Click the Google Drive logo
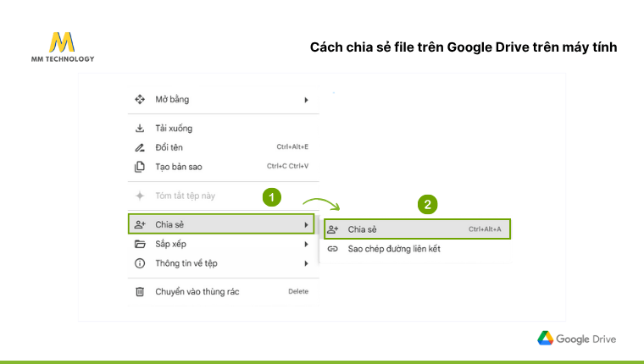This screenshot has height=364, width=644. pos(577,339)
